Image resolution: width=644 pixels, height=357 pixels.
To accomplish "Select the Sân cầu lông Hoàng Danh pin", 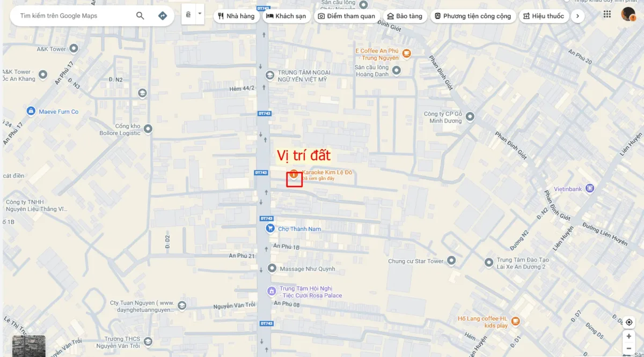I will coord(397,70).
